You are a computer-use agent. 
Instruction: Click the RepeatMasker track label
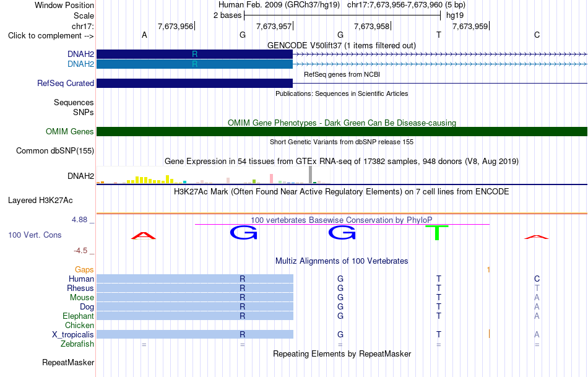68,362
